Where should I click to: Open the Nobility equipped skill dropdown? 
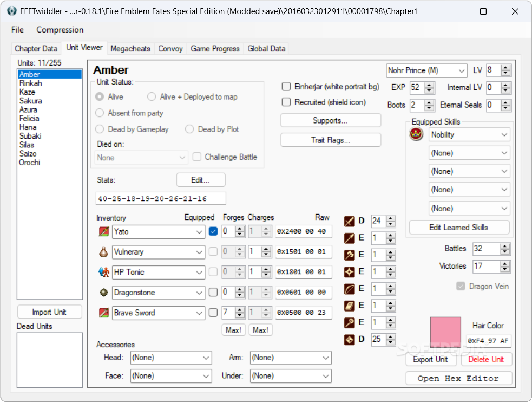point(470,135)
